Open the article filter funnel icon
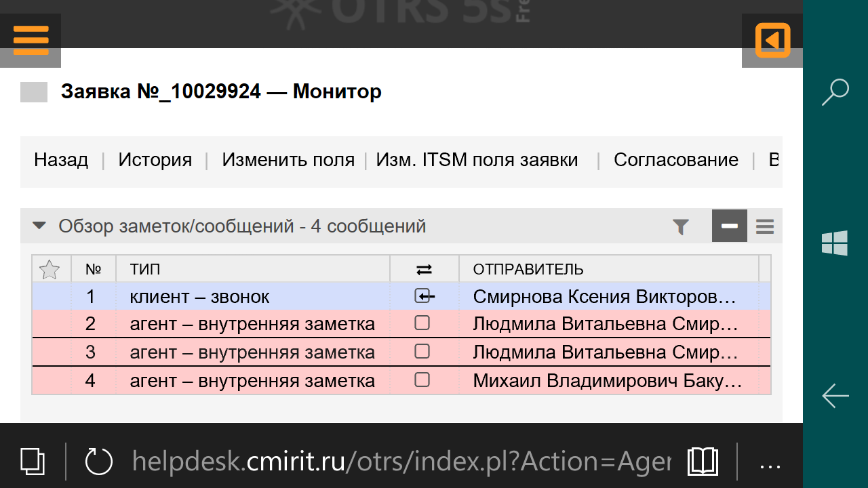 pyautogui.click(x=681, y=226)
